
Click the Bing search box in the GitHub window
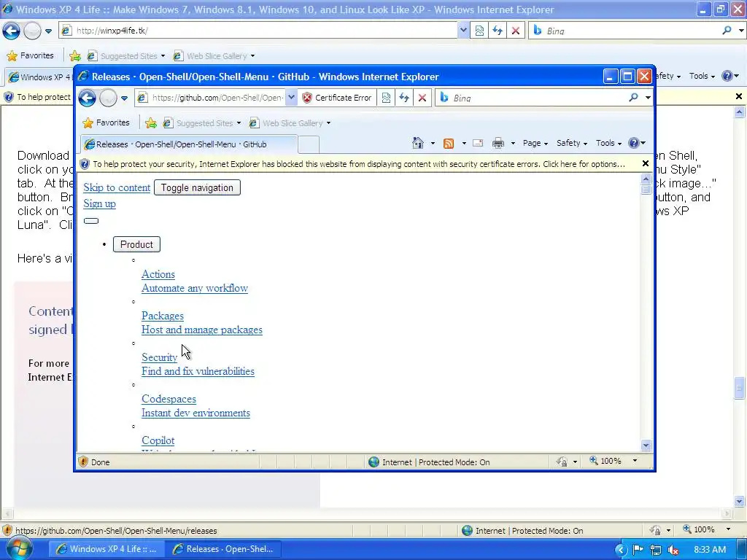click(538, 98)
